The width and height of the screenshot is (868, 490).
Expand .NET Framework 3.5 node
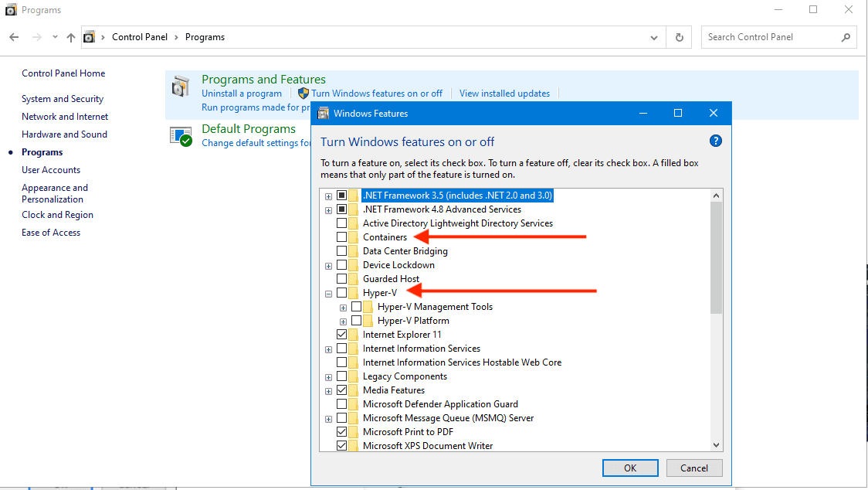[x=328, y=196]
